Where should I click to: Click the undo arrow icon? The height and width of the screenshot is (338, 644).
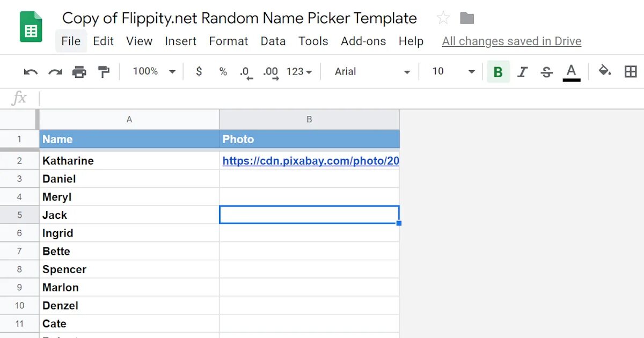coord(31,72)
